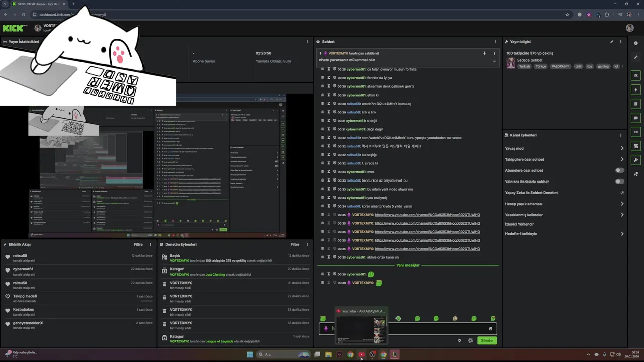This screenshot has height=362, width=644.
Task: Open the emoji picker in chat input
Action: [491, 329]
